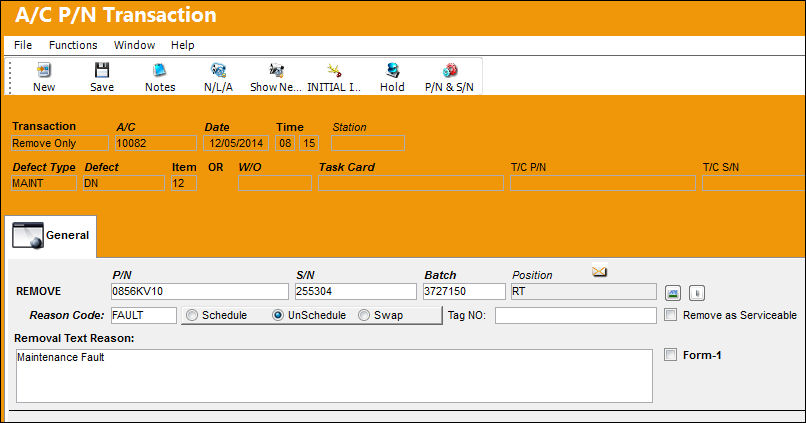The image size is (806, 423).
Task: Save the transaction with the Save icon
Action: coord(102,70)
